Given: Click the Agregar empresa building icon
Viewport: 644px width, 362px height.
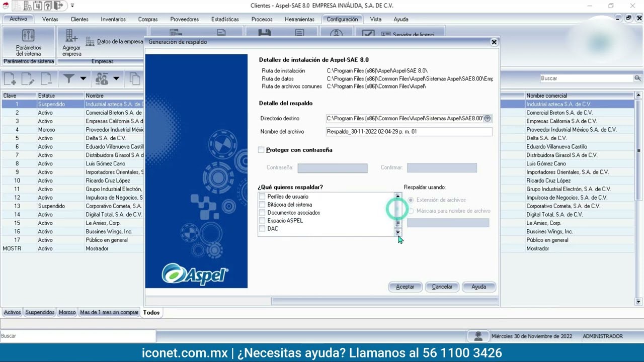Looking at the screenshot, I should tap(71, 36).
